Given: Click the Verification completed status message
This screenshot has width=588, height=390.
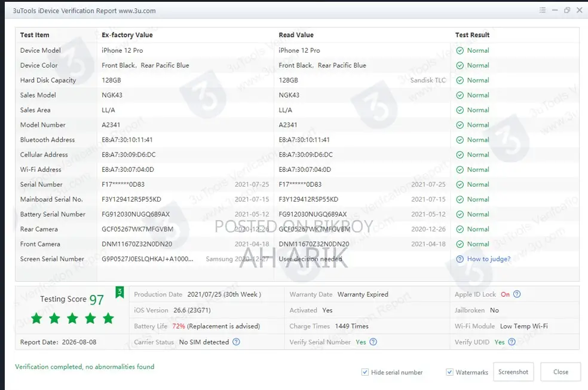Looking at the screenshot, I should pos(84,367).
